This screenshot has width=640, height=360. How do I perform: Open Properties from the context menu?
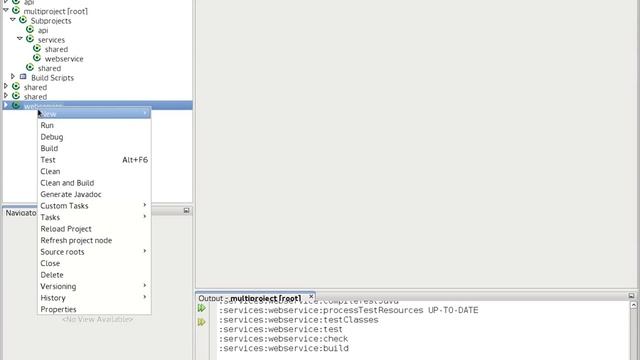[x=94, y=309]
